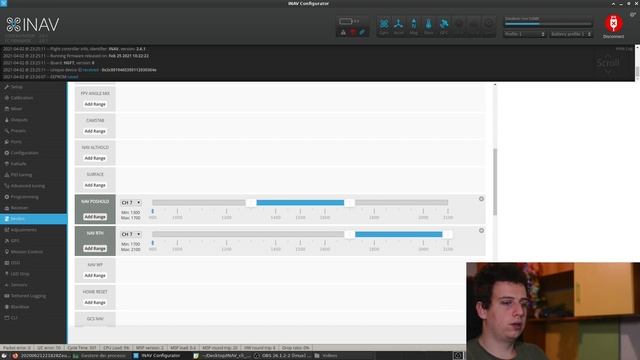Open the PID tuning section
The width and height of the screenshot is (640, 360).
33,175
